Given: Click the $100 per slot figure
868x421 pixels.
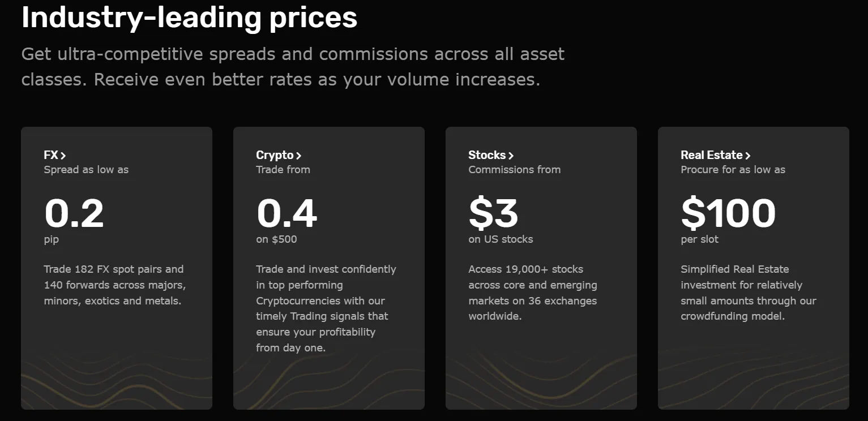Looking at the screenshot, I should (728, 213).
